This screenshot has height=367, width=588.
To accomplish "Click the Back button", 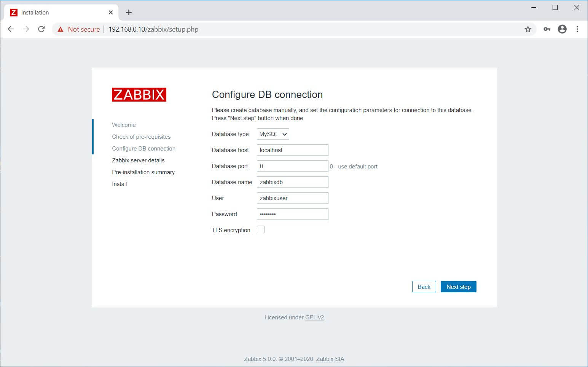I will pyautogui.click(x=424, y=287).
